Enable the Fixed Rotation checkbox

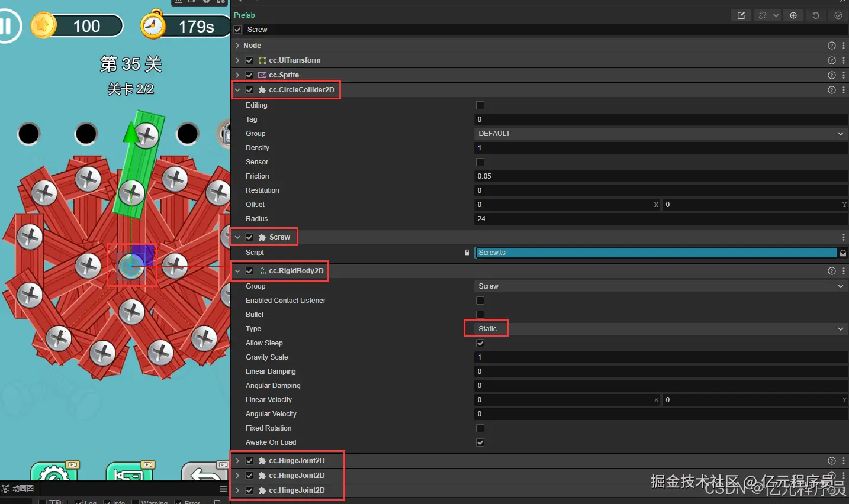pyautogui.click(x=480, y=428)
